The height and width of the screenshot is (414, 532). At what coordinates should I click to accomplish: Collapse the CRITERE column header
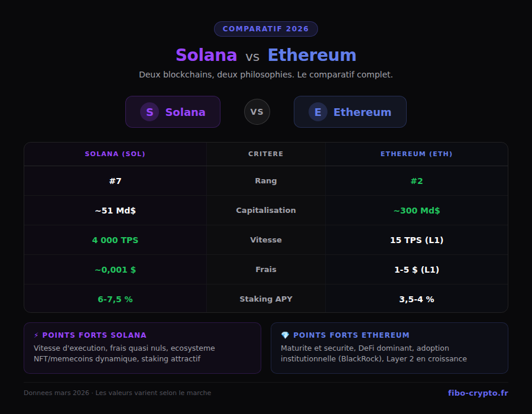click(x=265, y=154)
